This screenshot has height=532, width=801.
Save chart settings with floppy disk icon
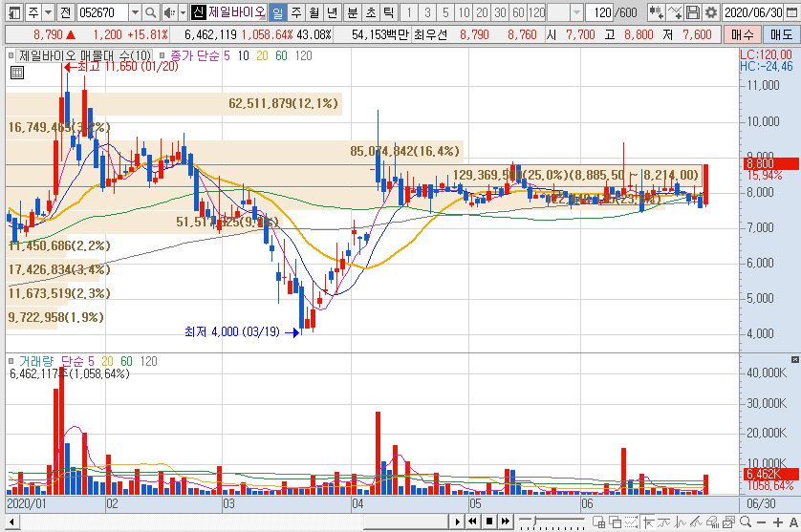tap(693, 12)
